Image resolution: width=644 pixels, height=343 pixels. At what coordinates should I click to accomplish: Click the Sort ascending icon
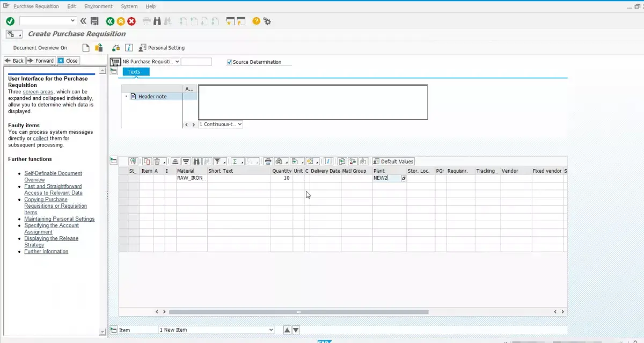(175, 161)
